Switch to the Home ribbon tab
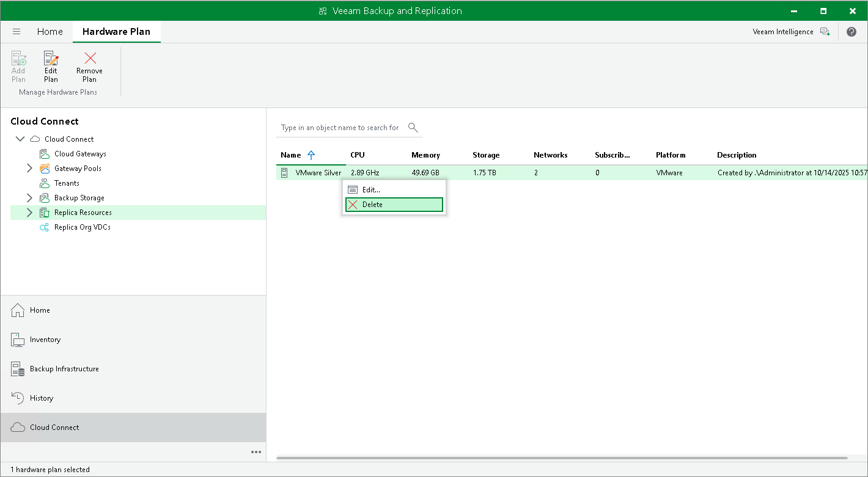The width and height of the screenshot is (868, 477). [50, 32]
